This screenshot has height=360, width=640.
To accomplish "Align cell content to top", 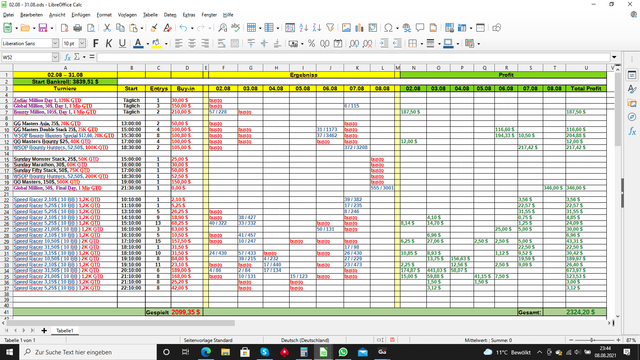I will (251, 43).
